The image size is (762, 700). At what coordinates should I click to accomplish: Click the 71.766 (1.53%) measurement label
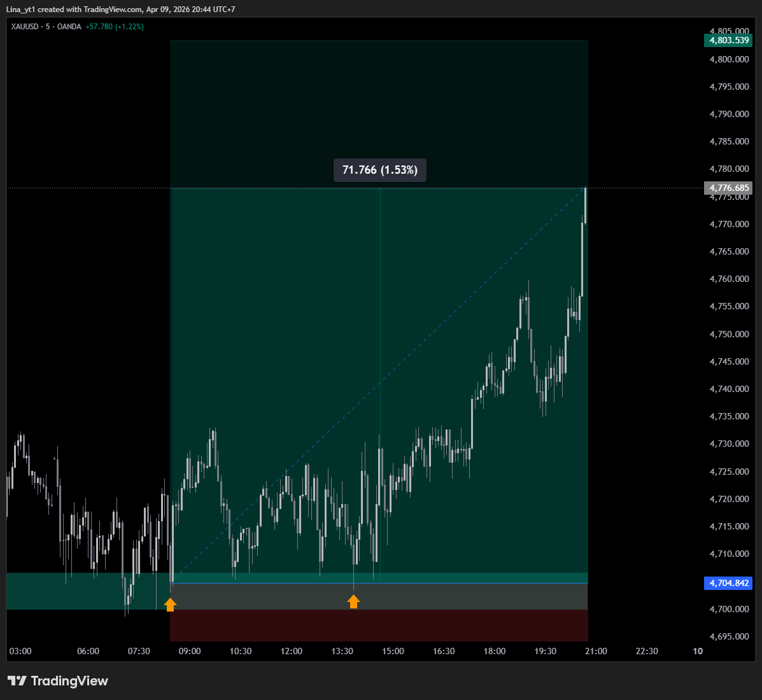click(x=379, y=170)
